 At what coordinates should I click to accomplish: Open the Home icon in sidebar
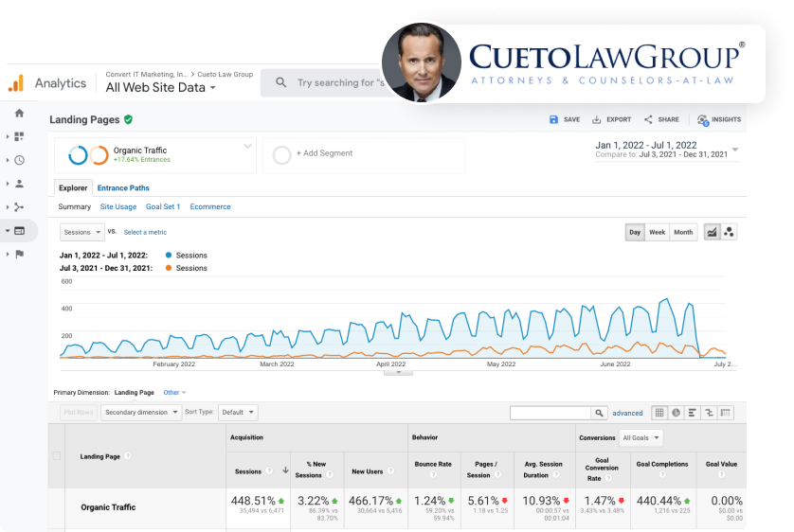pos(19,113)
